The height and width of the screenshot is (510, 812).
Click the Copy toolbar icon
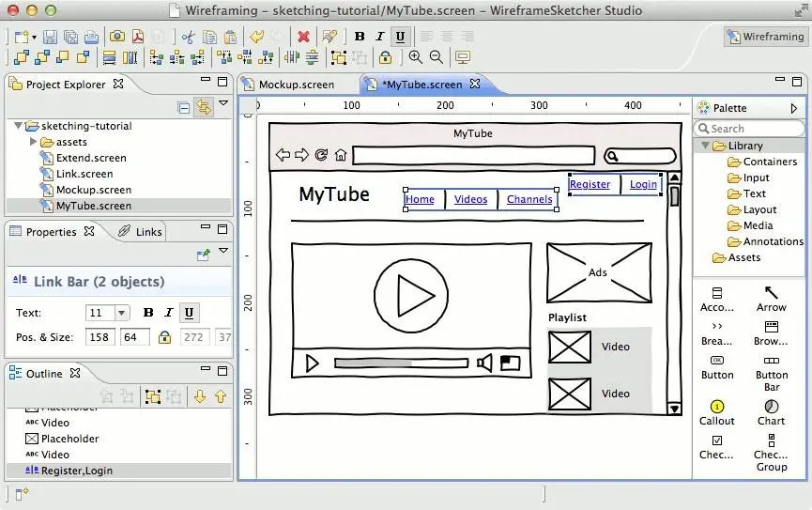(x=209, y=37)
